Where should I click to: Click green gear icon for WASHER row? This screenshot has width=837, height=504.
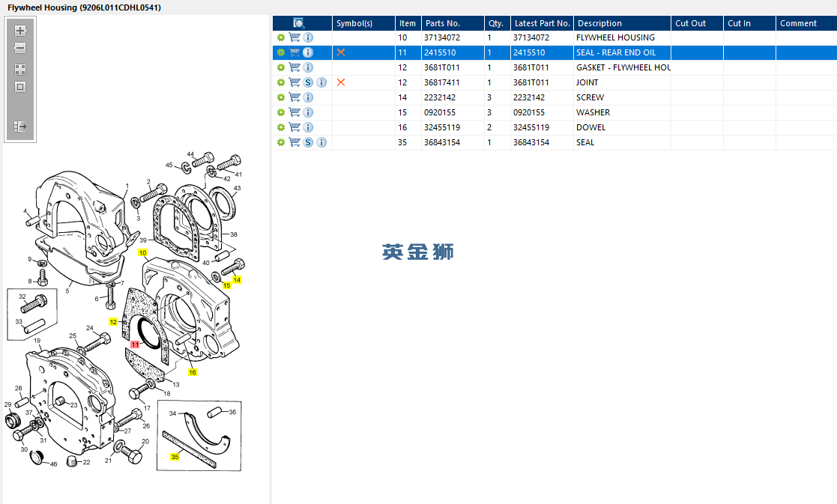click(x=281, y=112)
